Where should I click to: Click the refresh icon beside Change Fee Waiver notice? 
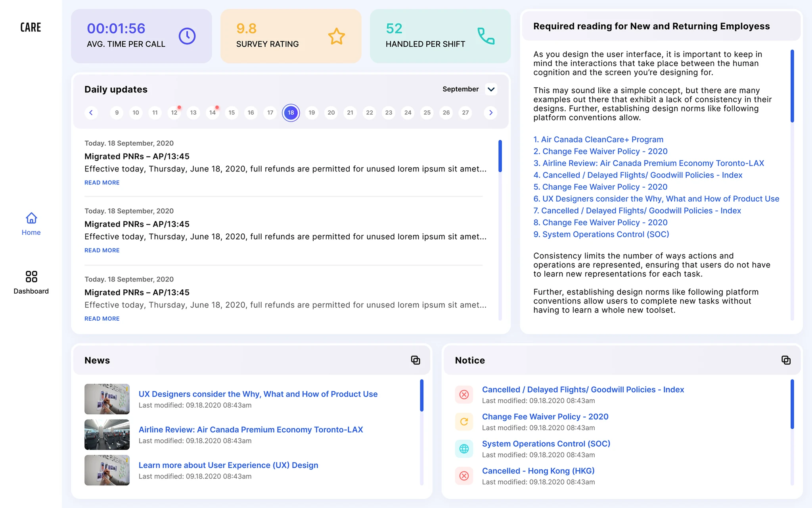point(464,421)
